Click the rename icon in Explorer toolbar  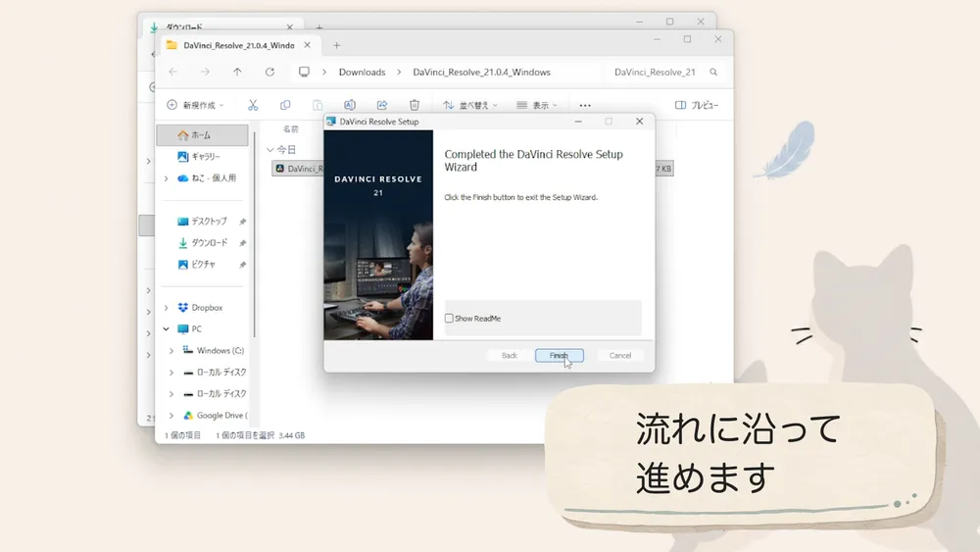click(x=350, y=105)
